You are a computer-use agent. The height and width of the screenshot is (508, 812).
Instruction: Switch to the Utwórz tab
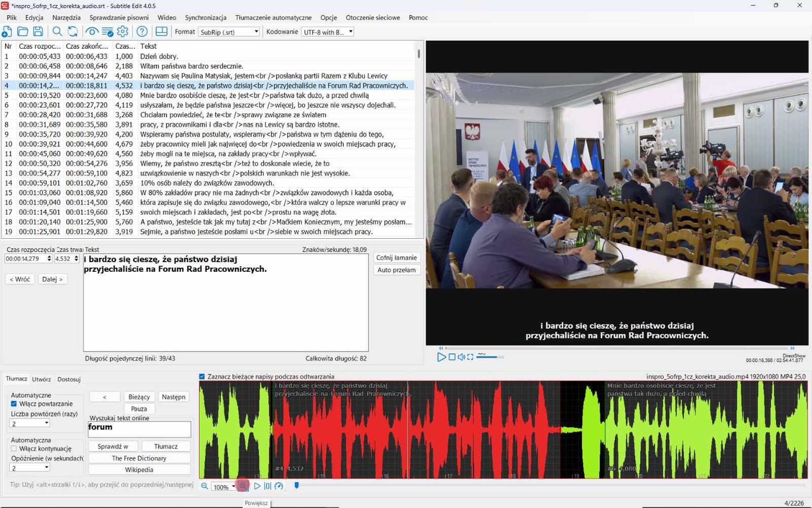click(x=41, y=379)
